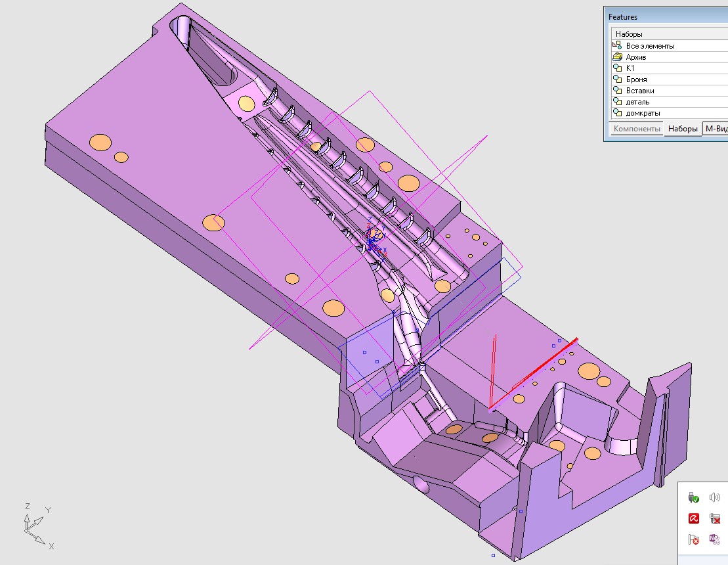This screenshot has height=565, width=728.
Task: Select the Броня set in Features
Action: (x=670, y=79)
